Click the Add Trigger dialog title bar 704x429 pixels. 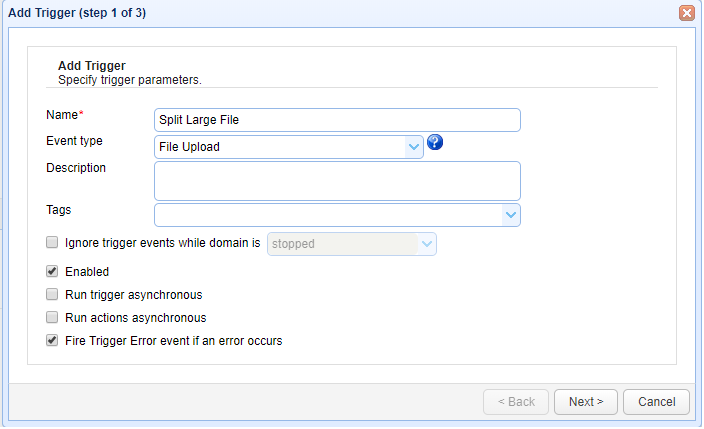(x=300, y=13)
